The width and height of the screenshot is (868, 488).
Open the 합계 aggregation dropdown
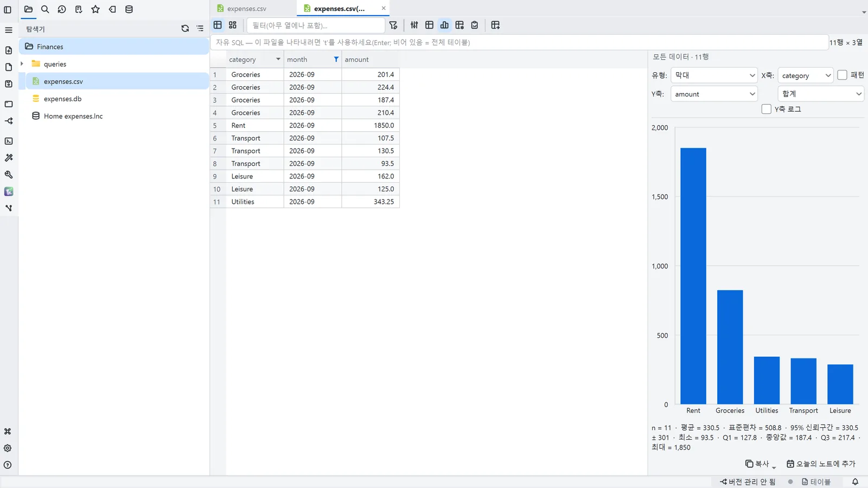coord(820,94)
